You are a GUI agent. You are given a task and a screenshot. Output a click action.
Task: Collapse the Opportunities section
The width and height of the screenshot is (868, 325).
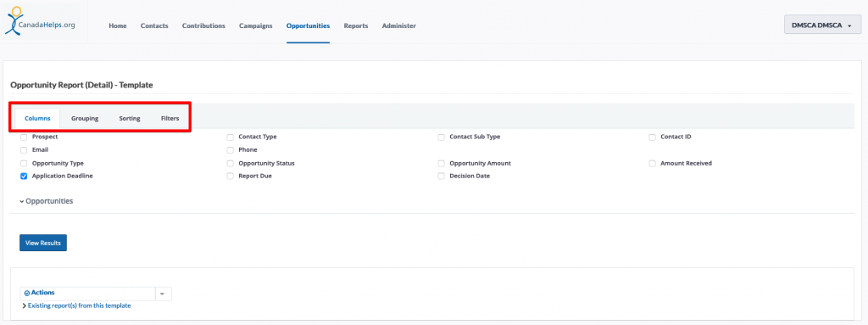[x=46, y=201]
